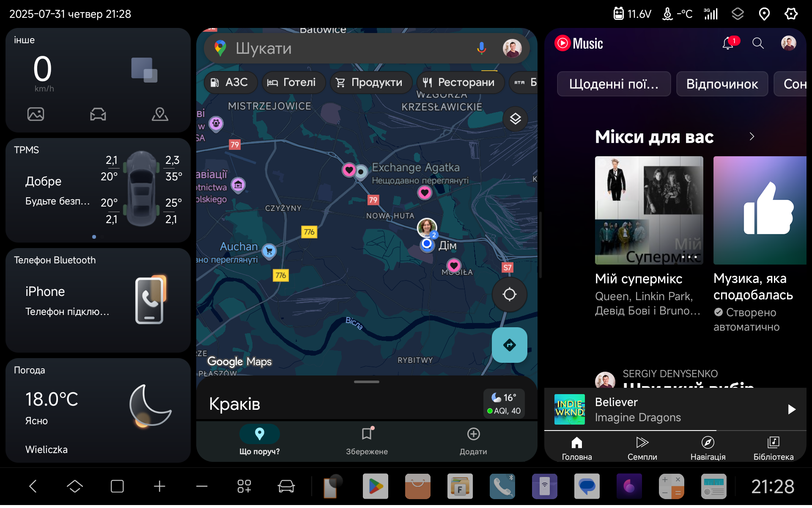Open Бібліотека tab in YouTube Music
This screenshot has width=812, height=508.
click(773, 448)
